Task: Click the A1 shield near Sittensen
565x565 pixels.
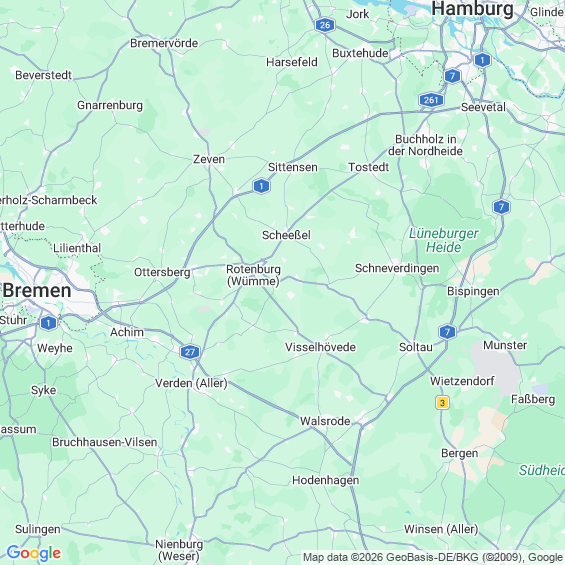Action: pos(261,186)
